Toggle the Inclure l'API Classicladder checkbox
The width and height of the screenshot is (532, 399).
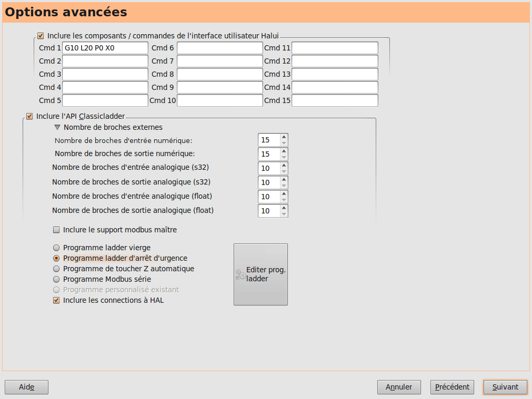(29, 116)
